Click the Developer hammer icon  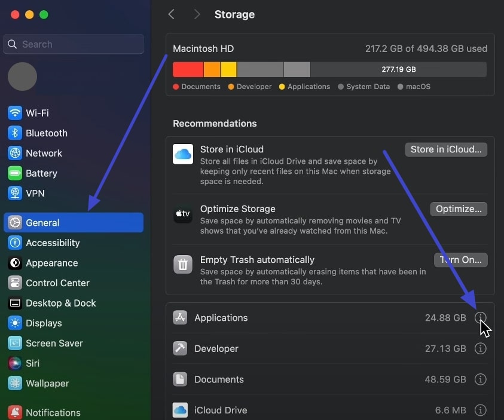click(180, 348)
